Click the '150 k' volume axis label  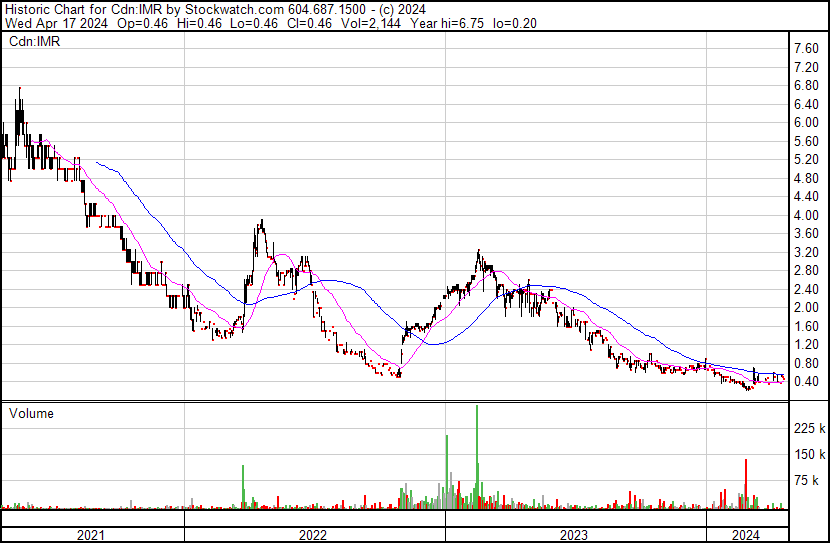pyautogui.click(x=810, y=454)
